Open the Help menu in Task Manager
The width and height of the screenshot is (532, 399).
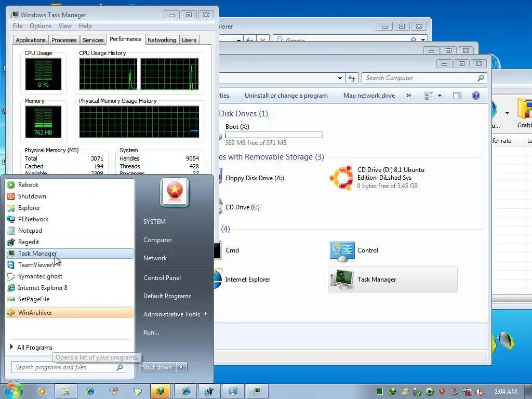85,26
